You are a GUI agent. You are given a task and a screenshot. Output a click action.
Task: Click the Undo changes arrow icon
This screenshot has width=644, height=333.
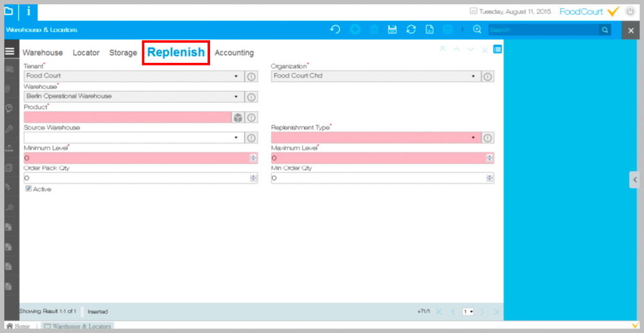[335, 30]
